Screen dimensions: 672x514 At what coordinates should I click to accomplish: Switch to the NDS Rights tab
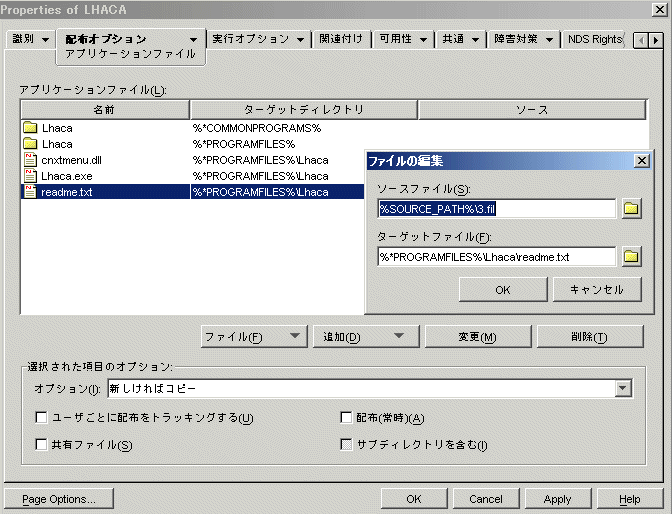point(594,39)
